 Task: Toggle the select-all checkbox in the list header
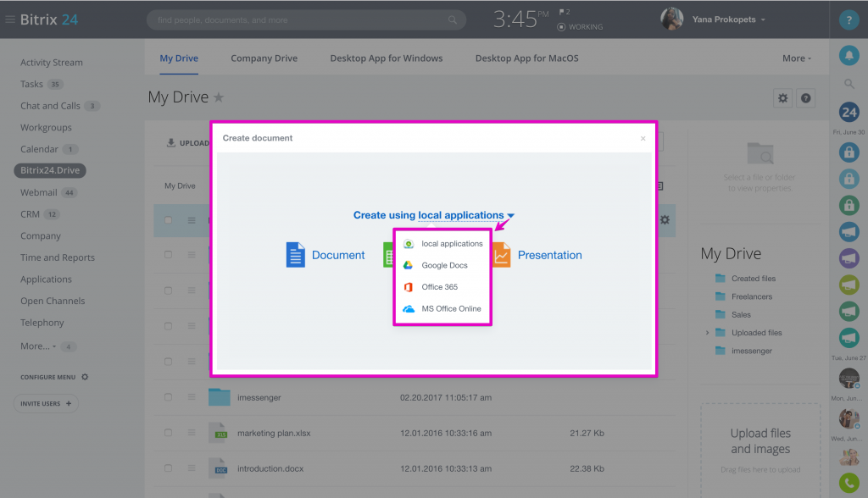[169, 220]
